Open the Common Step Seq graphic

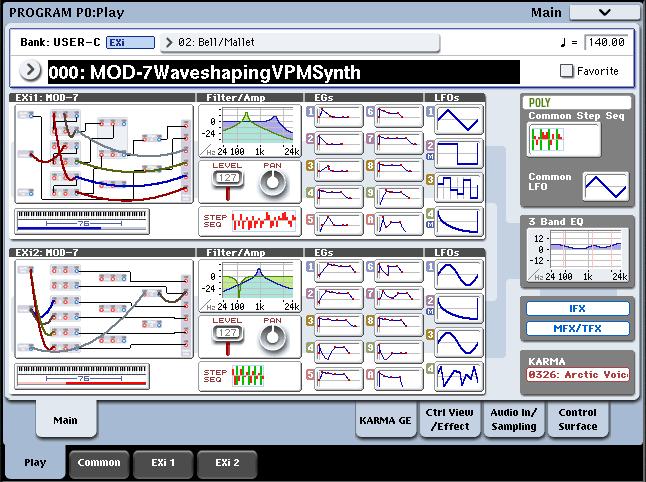564,139
